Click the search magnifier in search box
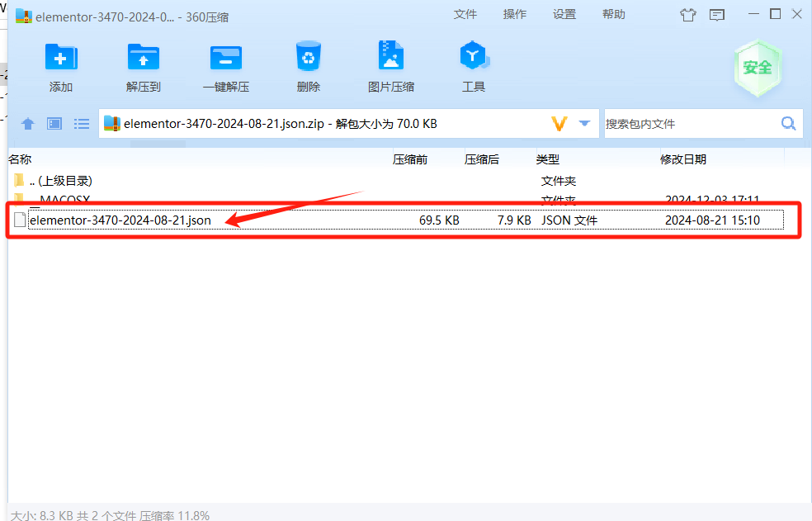 788,122
